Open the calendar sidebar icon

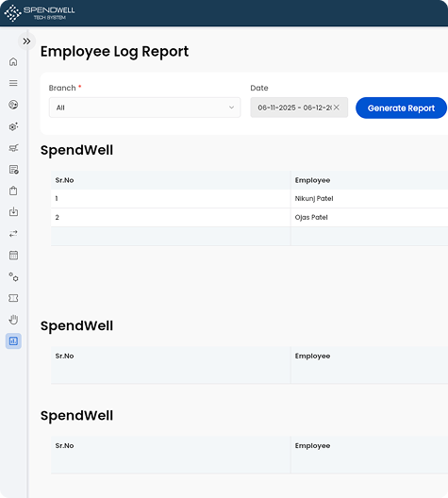[13, 255]
